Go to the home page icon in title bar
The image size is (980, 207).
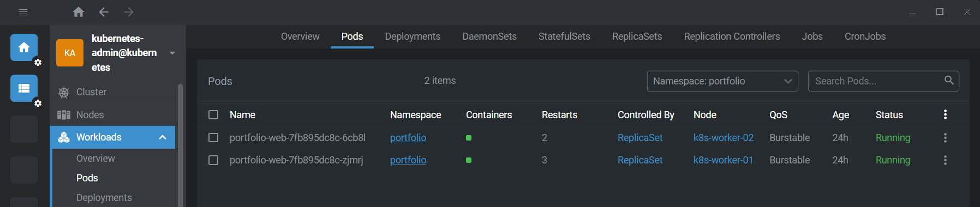pos(79,11)
